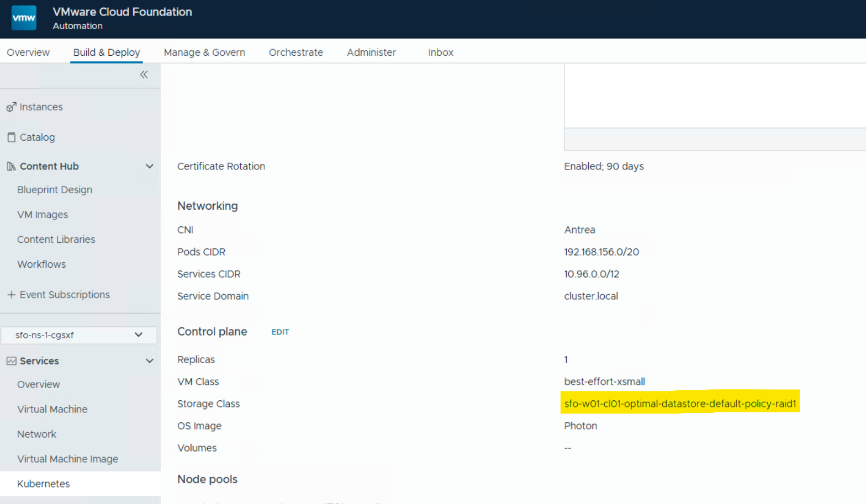Click the Services chart icon
This screenshot has height=504, width=866.
click(11, 361)
